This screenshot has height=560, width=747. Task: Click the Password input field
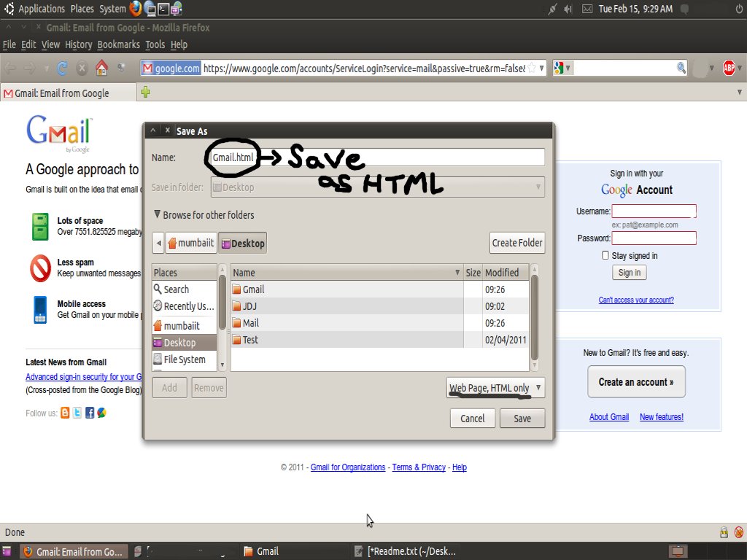click(654, 238)
